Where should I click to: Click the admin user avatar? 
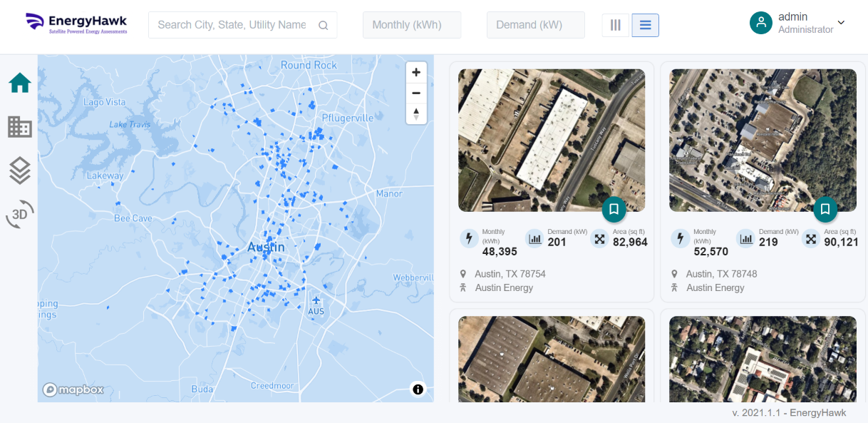(761, 23)
